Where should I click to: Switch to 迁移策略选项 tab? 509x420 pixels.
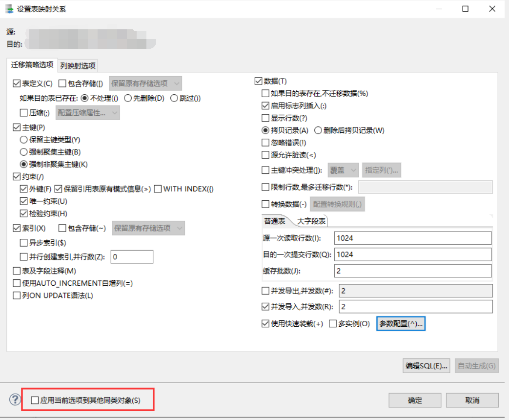click(x=32, y=65)
